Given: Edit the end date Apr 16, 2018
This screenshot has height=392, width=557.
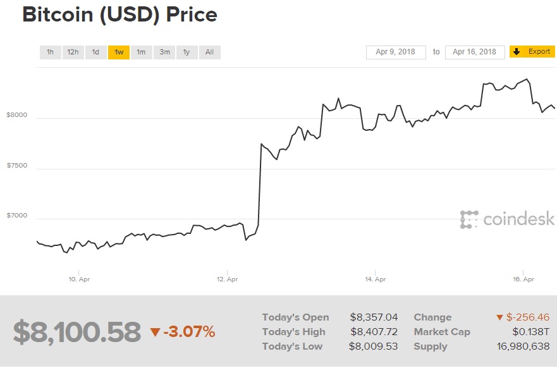Looking at the screenshot, I should click(474, 52).
